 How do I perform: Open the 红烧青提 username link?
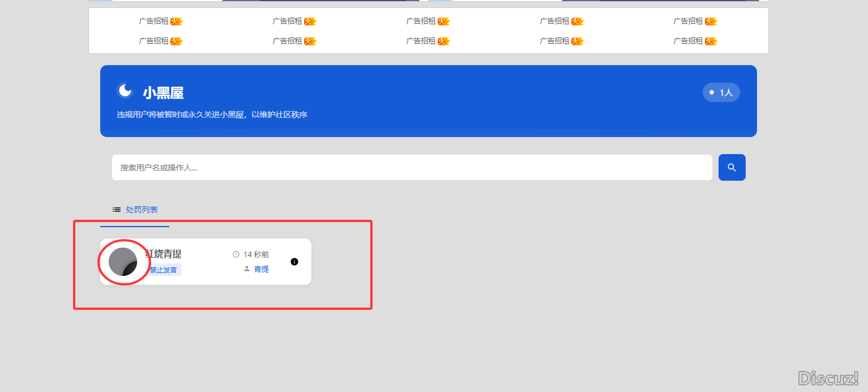click(x=164, y=254)
